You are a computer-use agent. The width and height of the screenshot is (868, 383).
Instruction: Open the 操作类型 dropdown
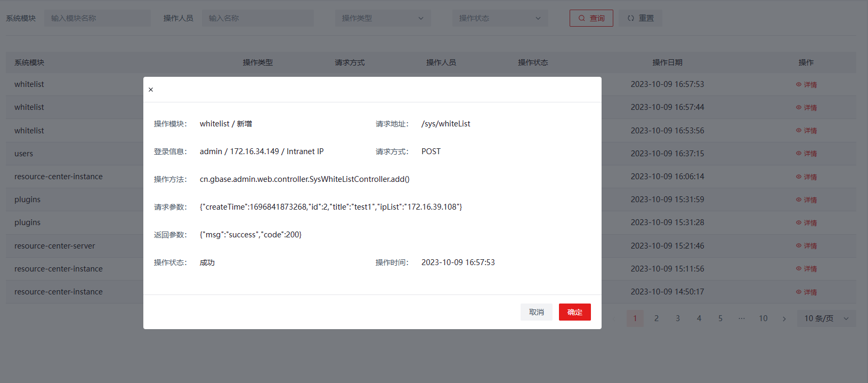click(x=383, y=18)
